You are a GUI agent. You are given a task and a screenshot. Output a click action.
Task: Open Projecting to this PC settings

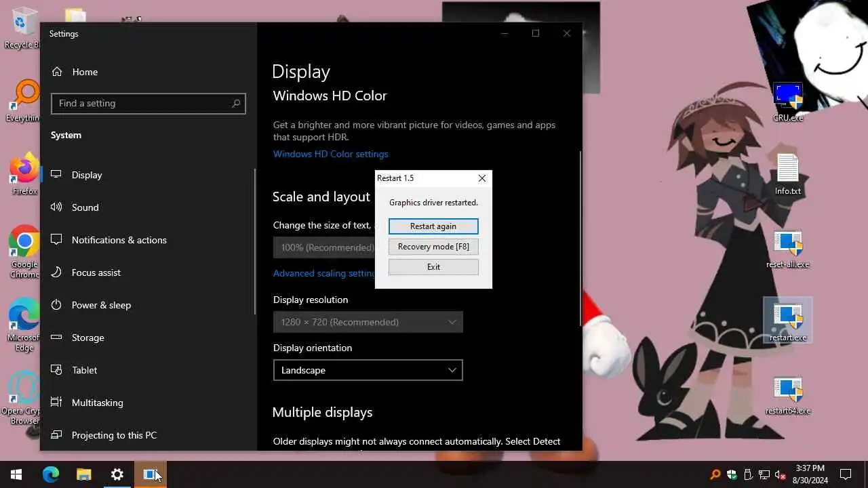pos(148,435)
